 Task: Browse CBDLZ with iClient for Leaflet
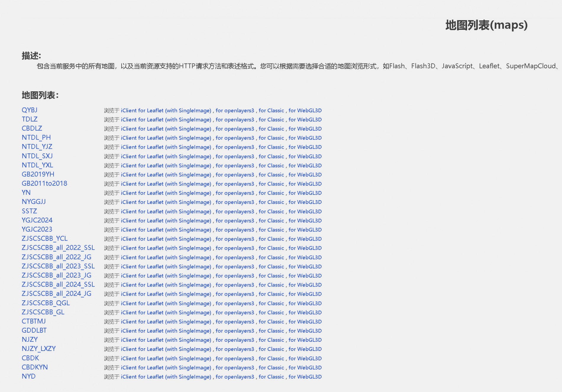[x=166, y=129]
